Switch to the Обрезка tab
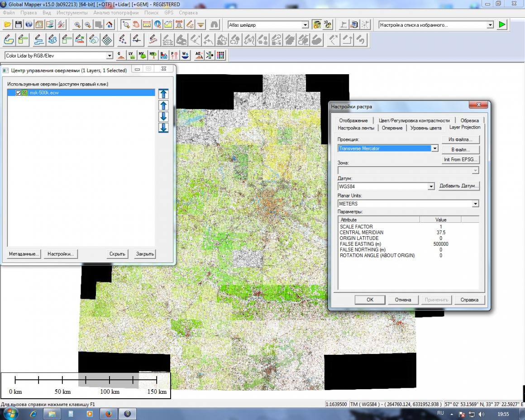The image size is (525, 420). point(469,120)
